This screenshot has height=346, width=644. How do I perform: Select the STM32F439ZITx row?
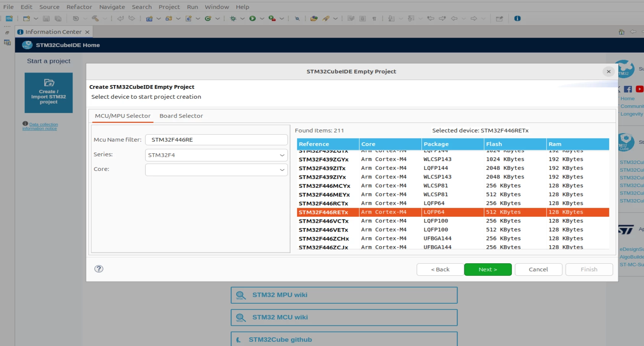tap(453, 168)
